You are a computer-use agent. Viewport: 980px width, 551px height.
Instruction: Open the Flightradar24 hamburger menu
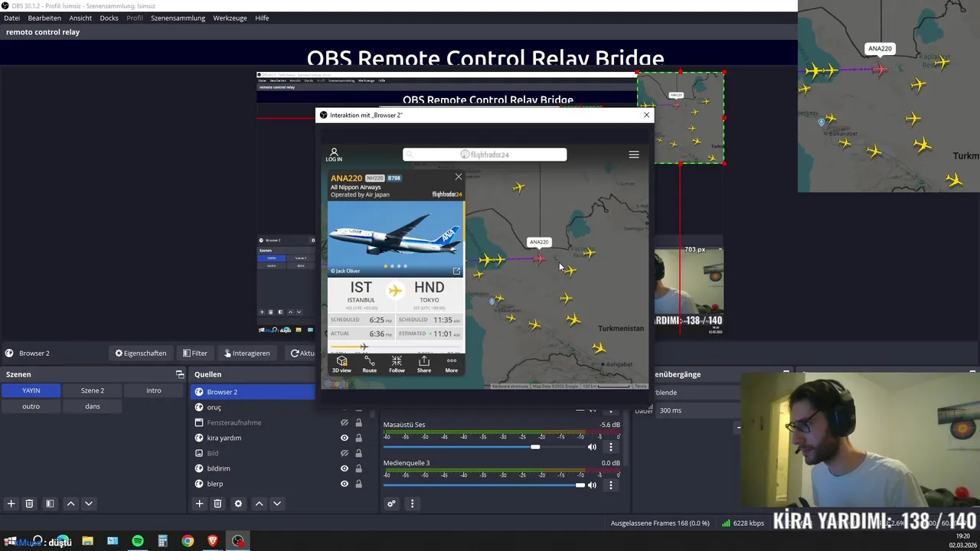coord(634,155)
